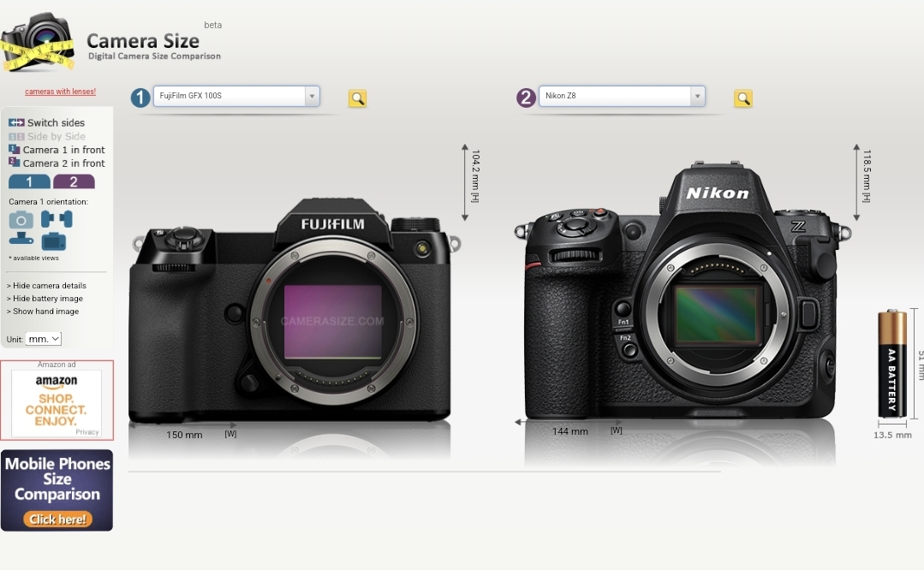Click the 104.2 mm height label

475,176
